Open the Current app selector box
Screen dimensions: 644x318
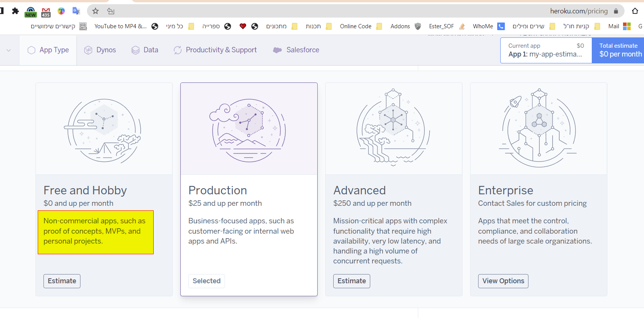point(546,50)
